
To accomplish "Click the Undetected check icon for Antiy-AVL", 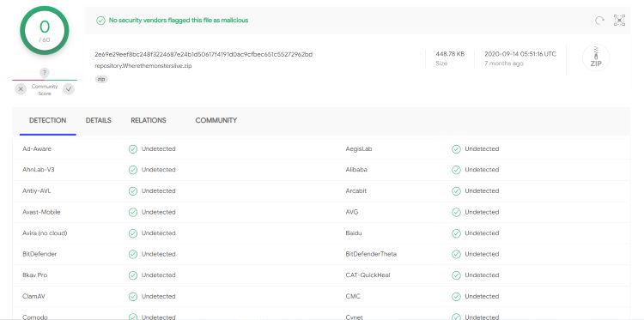I will click(133, 191).
